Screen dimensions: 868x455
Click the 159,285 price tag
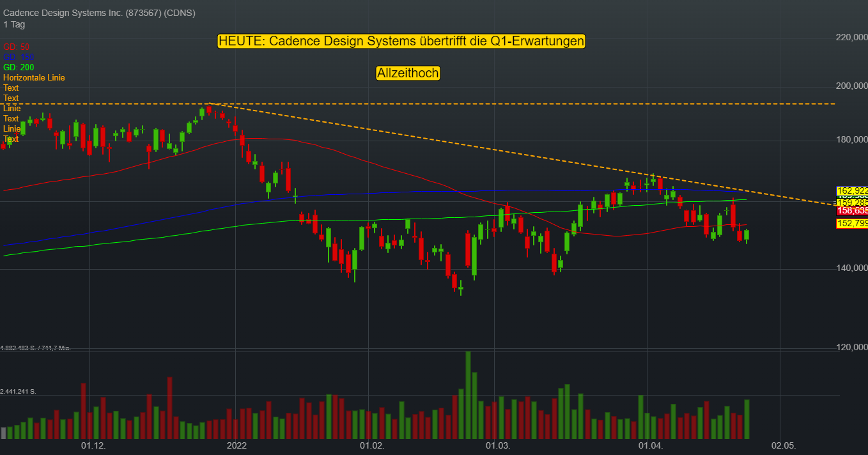click(x=852, y=202)
